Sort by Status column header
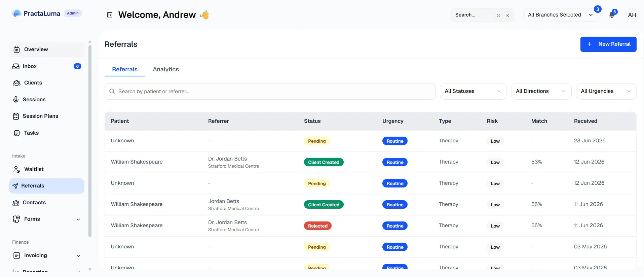Screen dimensions: 644x277 pyautogui.click(x=312, y=121)
